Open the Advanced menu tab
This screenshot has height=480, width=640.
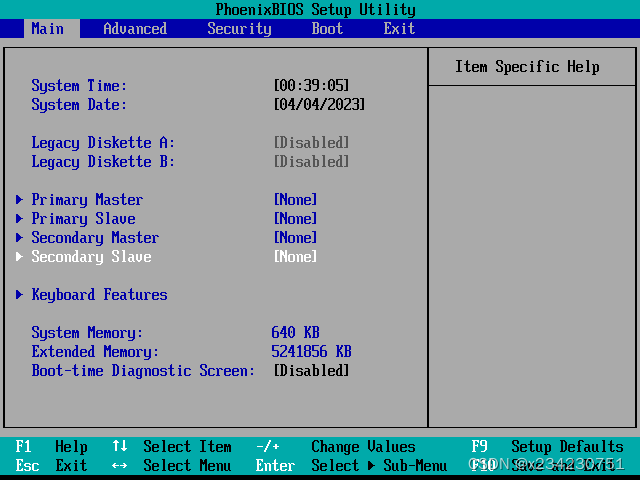click(135, 29)
